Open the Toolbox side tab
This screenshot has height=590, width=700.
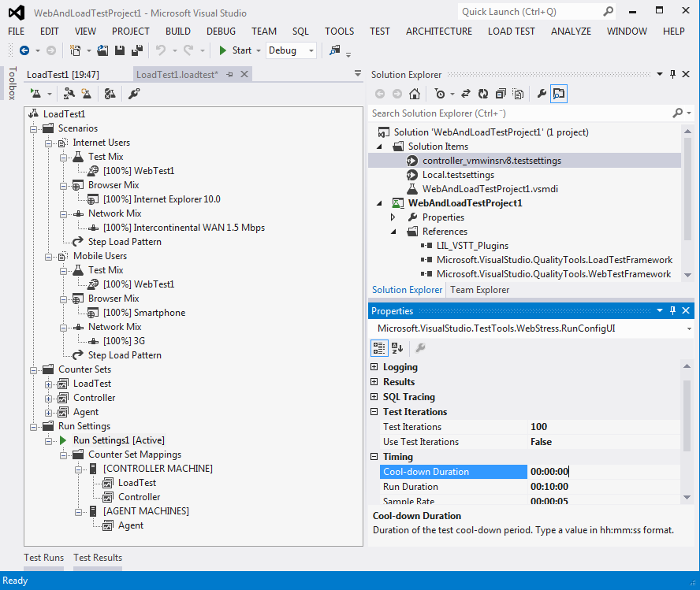pos(13,83)
